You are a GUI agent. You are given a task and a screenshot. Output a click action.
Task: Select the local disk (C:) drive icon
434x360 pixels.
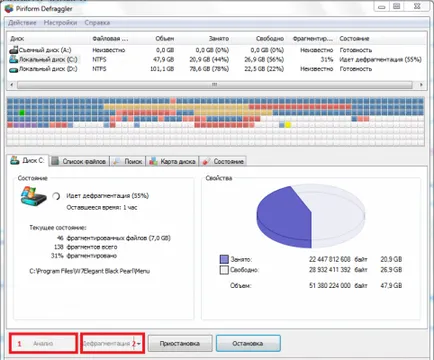13,59
